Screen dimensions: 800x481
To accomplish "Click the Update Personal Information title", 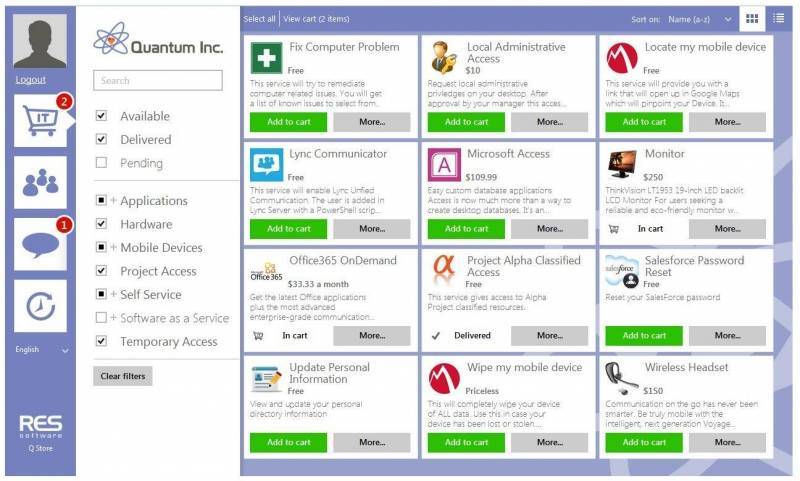I will pos(329,373).
